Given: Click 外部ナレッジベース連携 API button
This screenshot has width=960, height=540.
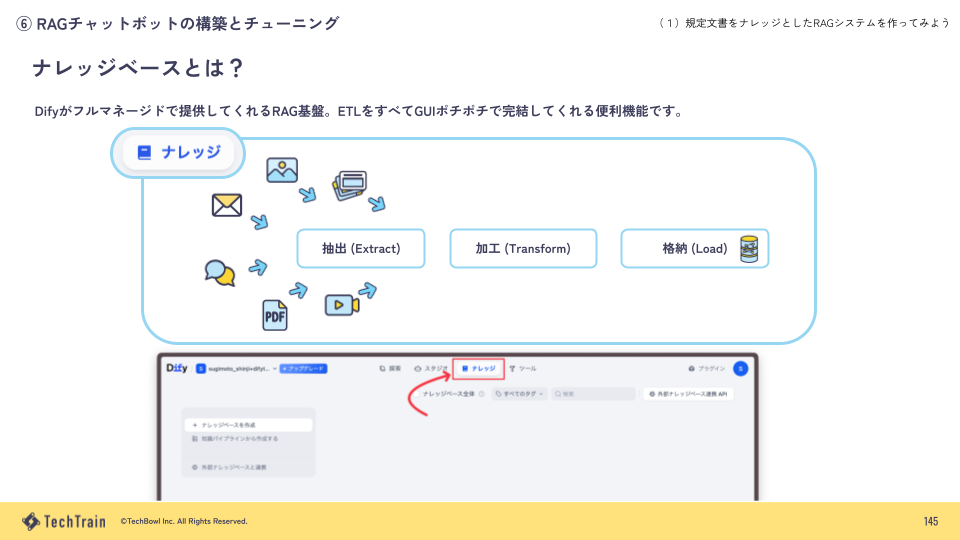Looking at the screenshot, I should [688, 394].
